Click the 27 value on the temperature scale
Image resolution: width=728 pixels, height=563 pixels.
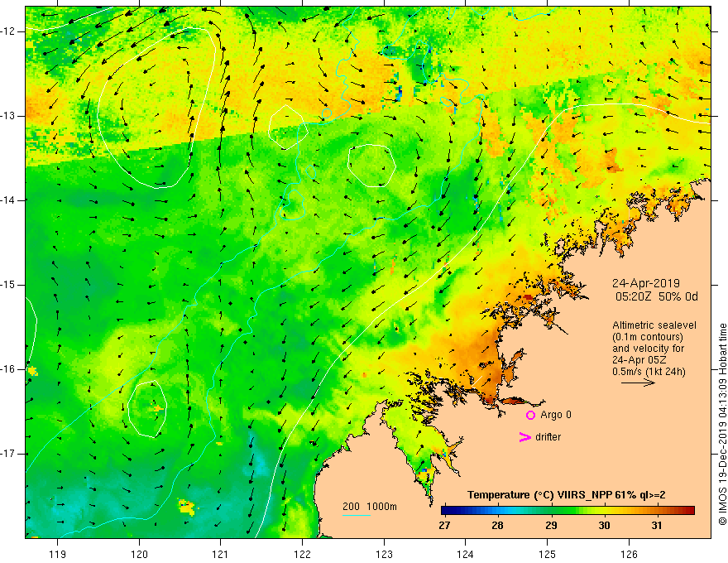[x=444, y=526]
